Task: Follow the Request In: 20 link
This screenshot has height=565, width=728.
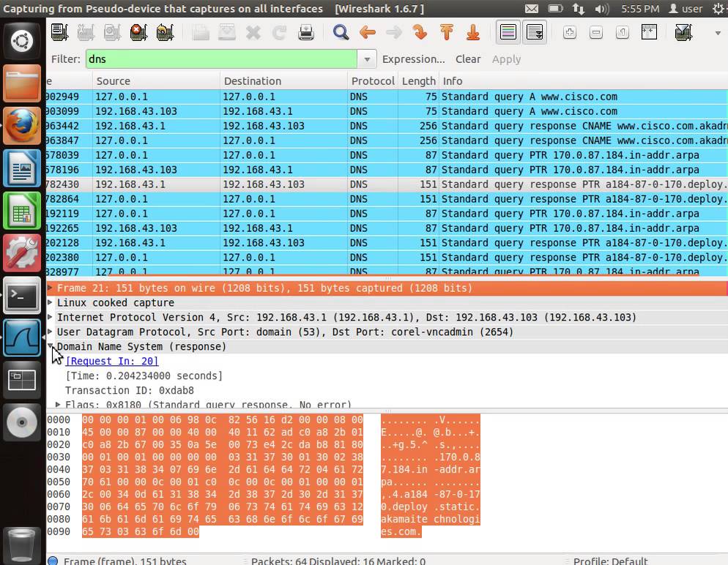Action: (112, 361)
